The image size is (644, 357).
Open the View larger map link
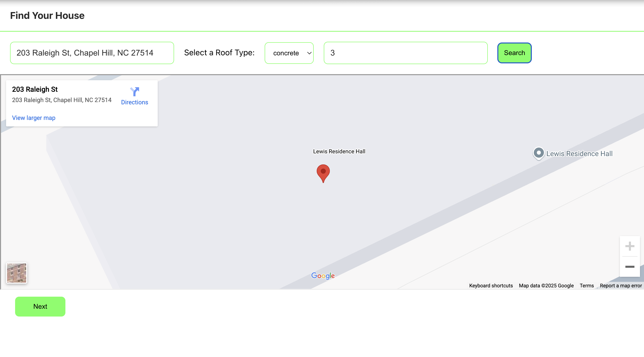(34, 118)
